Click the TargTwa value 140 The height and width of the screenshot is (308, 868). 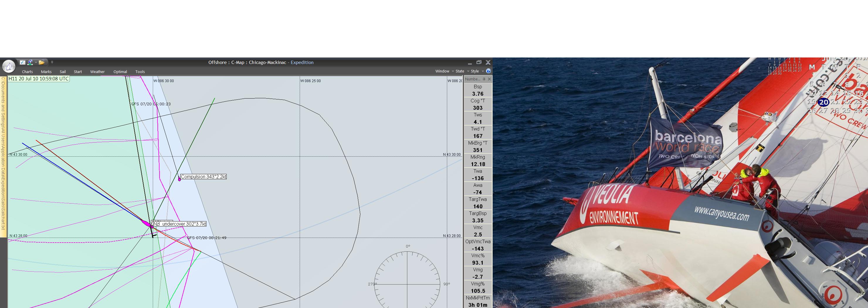[478, 207]
